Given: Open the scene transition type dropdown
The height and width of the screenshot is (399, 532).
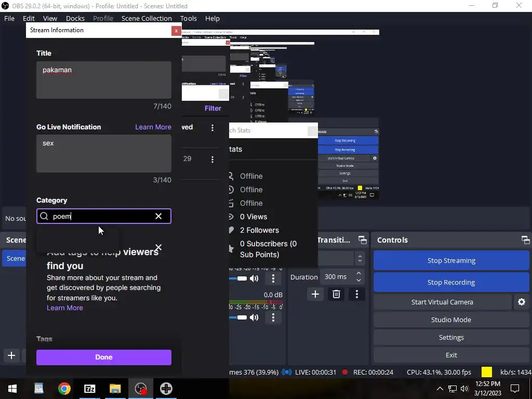Looking at the screenshot, I should coord(360,259).
